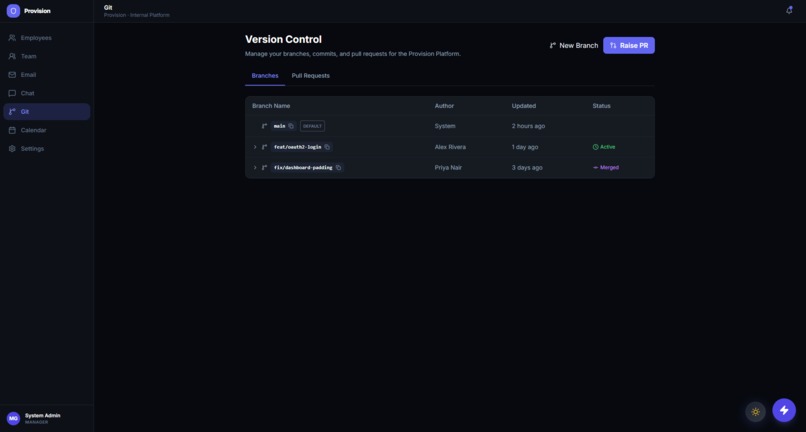
Task: Click the Active status badge
Action: tap(604, 147)
